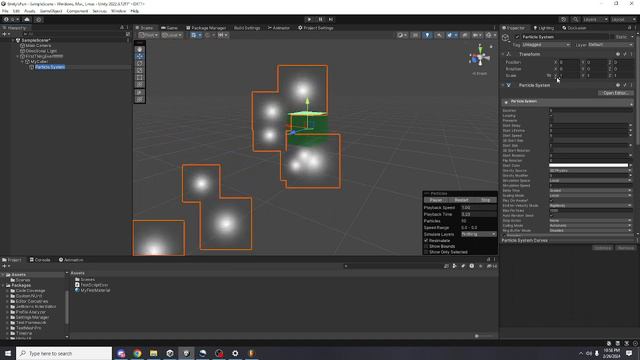Select the Move tool in Scene toolbar
Image resolution: width=640 pixels, height=360 pixels.
coord(140,56)
